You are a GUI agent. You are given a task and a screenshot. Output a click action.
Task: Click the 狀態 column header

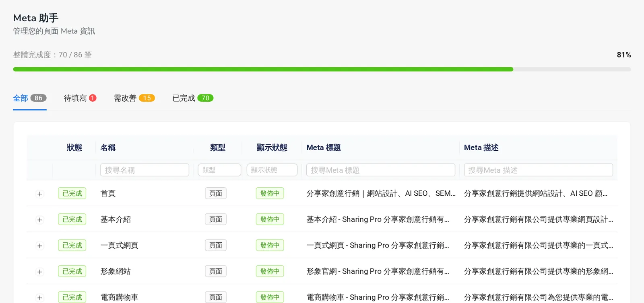point(74,147)
